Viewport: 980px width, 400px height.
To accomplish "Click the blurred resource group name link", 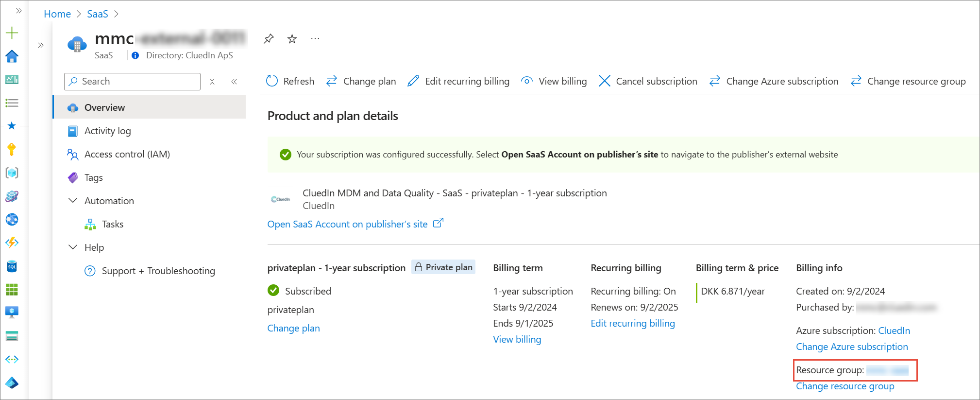I will tap(887, 370).
